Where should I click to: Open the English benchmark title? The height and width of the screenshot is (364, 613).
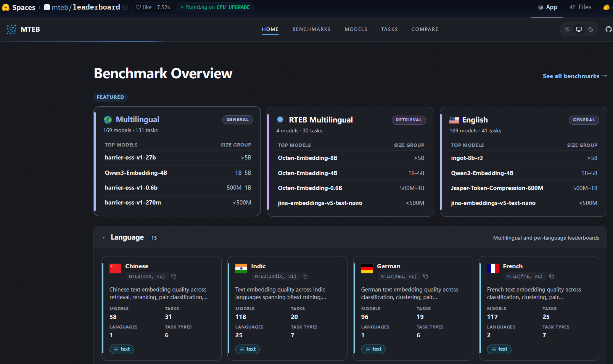pos(475,120)
